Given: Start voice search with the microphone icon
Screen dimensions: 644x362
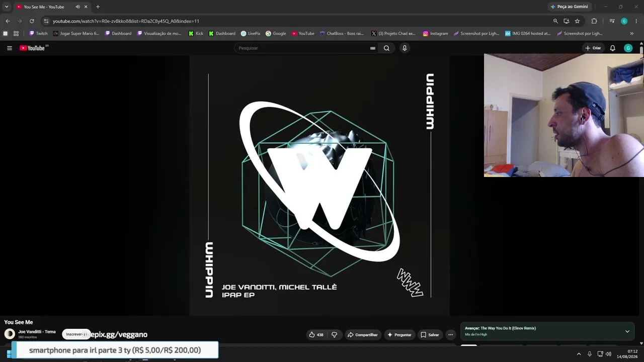Looking at the screenshot, I should click(405, 48).
